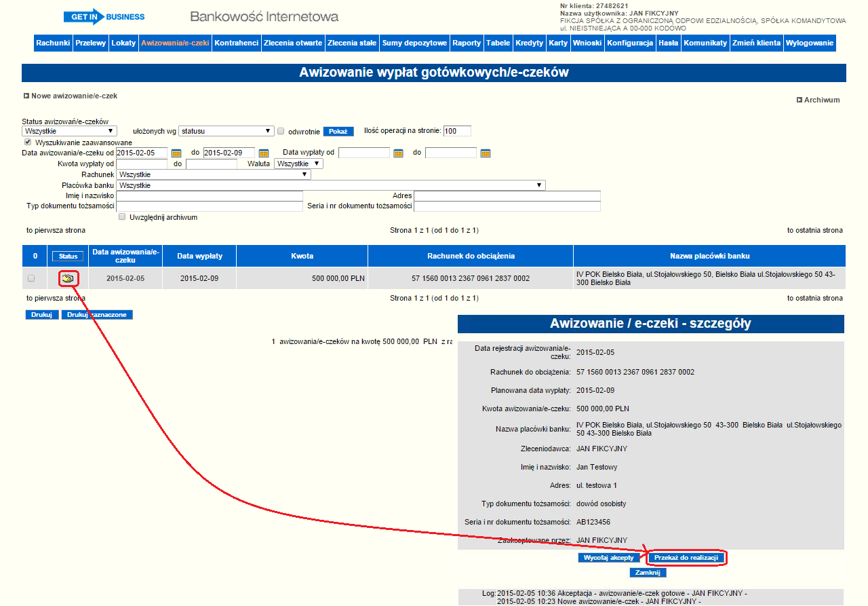Open Sumy depozytowe menu tab

[x=414, y=43]
